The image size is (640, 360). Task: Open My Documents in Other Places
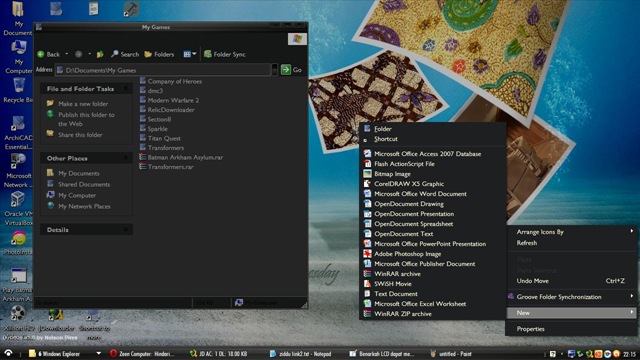[78, 173]
